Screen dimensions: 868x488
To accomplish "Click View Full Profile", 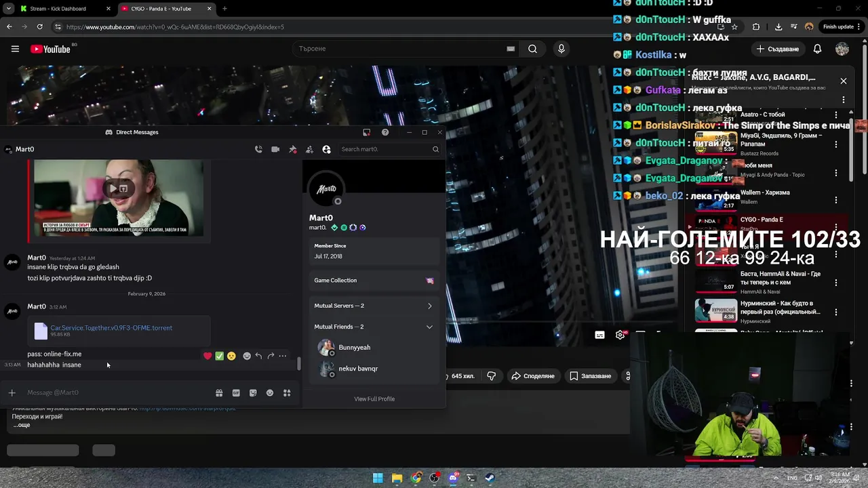I will [x=374, y=399].
